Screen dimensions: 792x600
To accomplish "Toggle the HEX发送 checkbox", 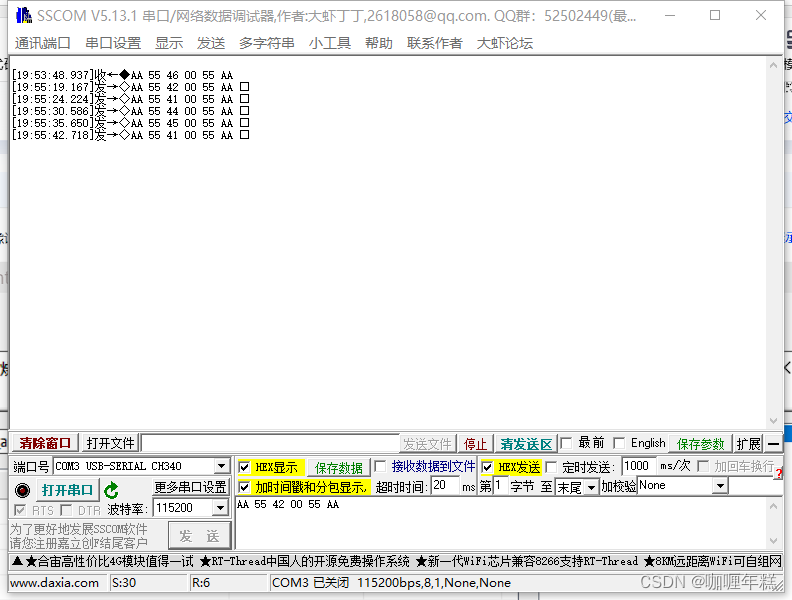I will pos(487,467).
